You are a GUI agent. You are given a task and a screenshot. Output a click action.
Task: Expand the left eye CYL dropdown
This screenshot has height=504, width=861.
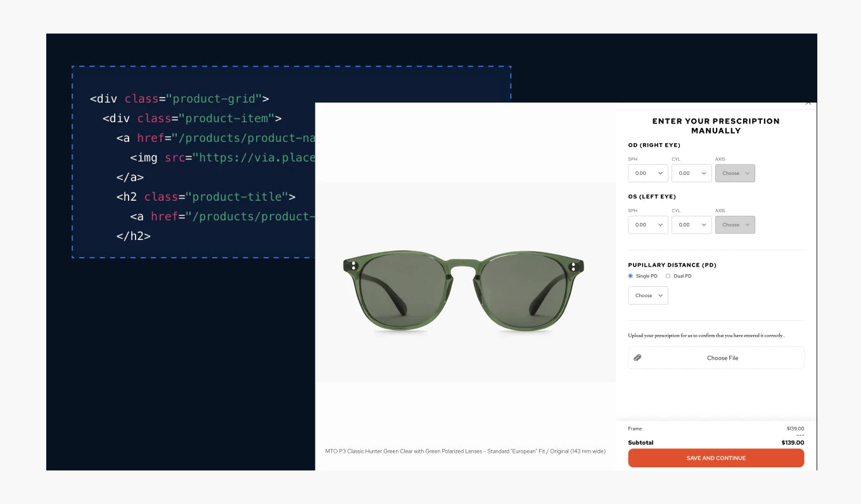tap(691, 225)
